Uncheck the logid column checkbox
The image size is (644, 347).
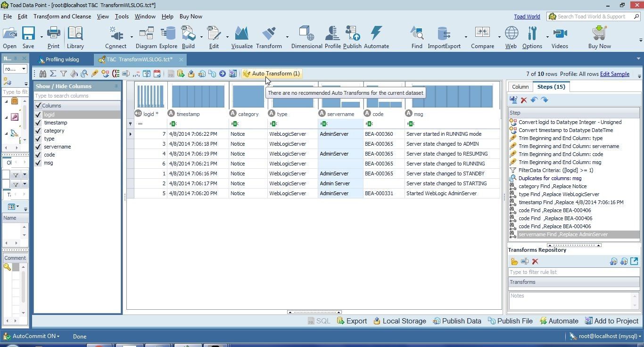tap(38, 115)
